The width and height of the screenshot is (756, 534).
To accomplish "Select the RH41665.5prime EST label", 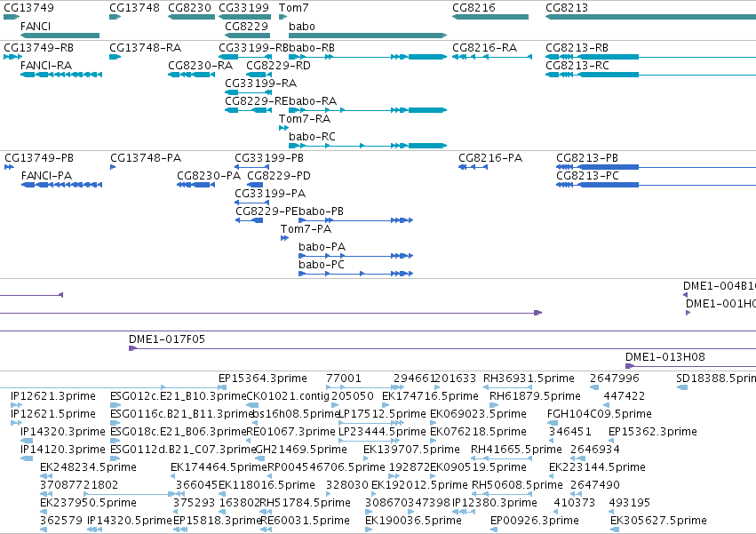I will tap(516, 449).
